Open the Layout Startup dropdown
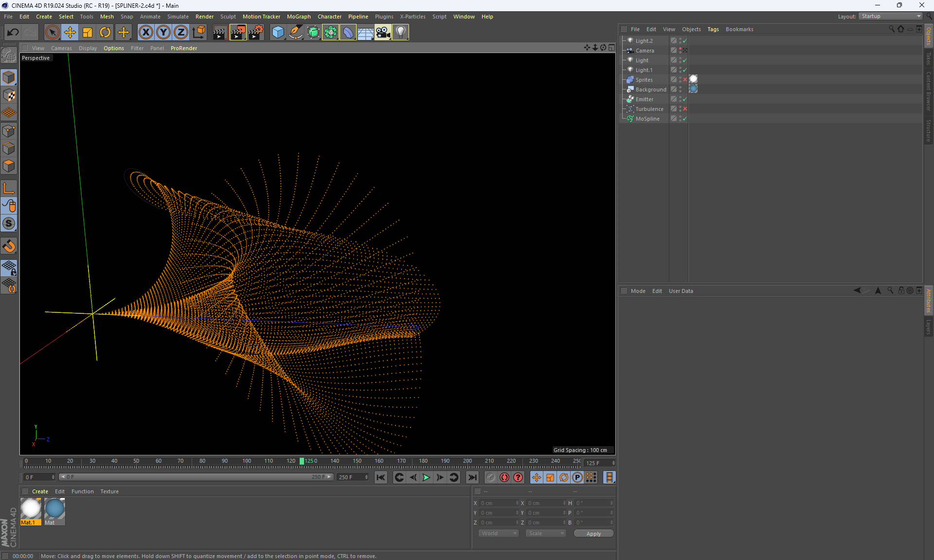 [x=891, y=17]
